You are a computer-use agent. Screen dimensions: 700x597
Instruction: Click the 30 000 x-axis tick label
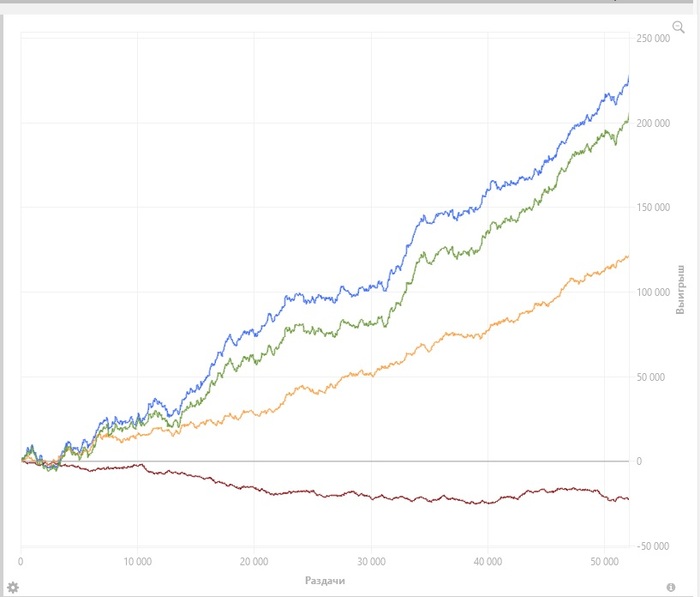click(371, 561)
